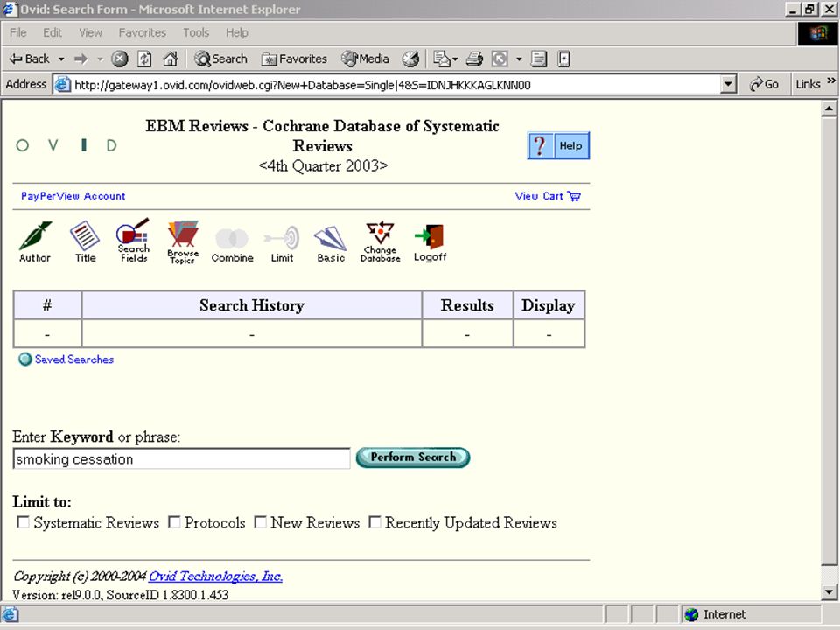Open the PayPerView Account link
840x630 pixels.
click(73, 196)
